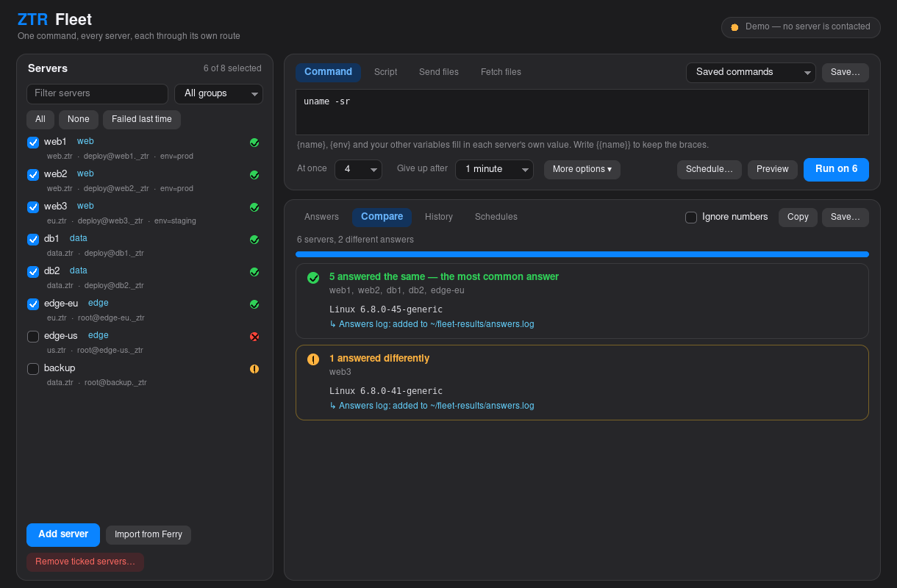Open the Schedules tab
Screen dimensions: 897x588
[x=496, y=217]
